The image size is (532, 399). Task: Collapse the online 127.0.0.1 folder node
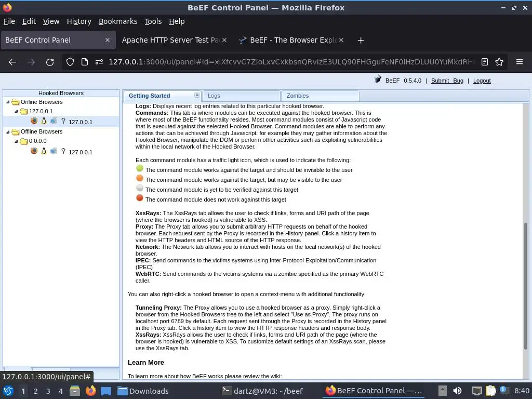click(16, 111)
